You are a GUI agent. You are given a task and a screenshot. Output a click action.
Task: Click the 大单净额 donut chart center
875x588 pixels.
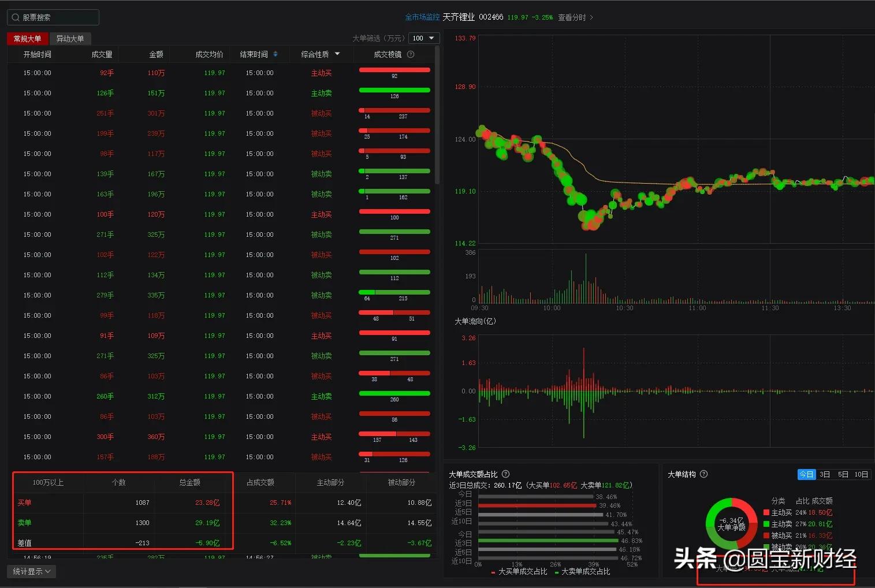731,523
